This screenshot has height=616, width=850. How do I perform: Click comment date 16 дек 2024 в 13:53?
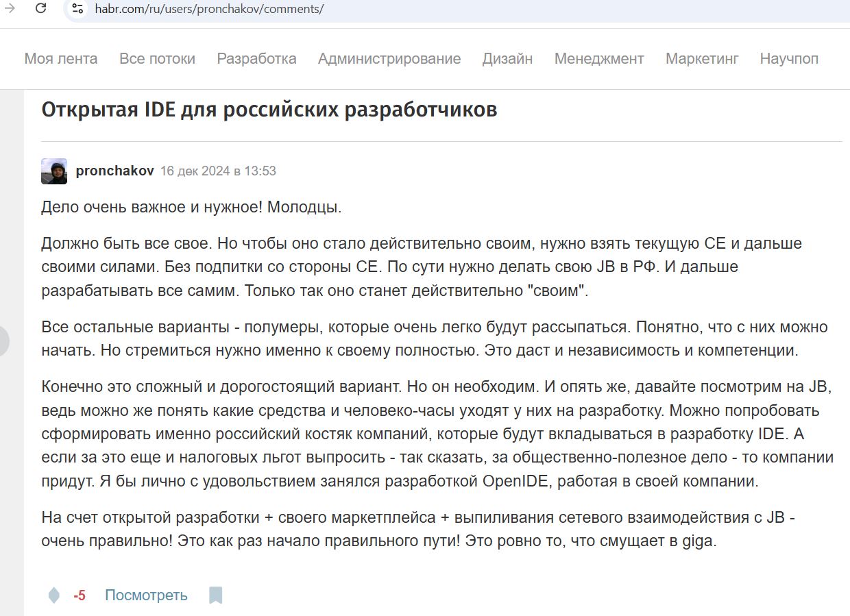[218, 171]
